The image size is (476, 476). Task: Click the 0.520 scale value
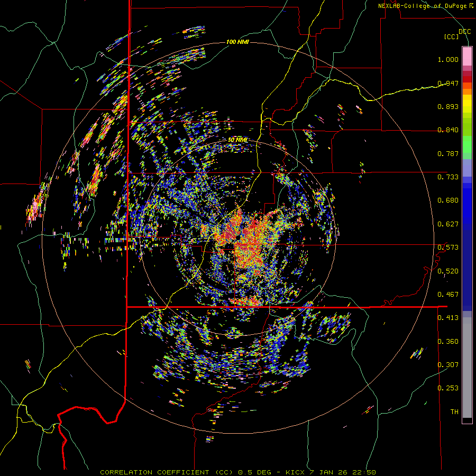tap(448, 271)
